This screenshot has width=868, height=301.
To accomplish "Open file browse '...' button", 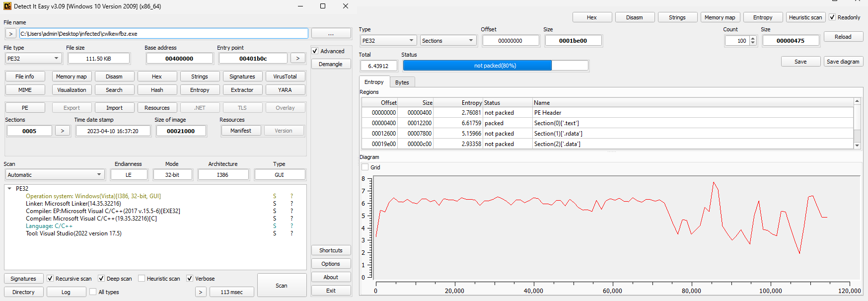I will point(331,34).
